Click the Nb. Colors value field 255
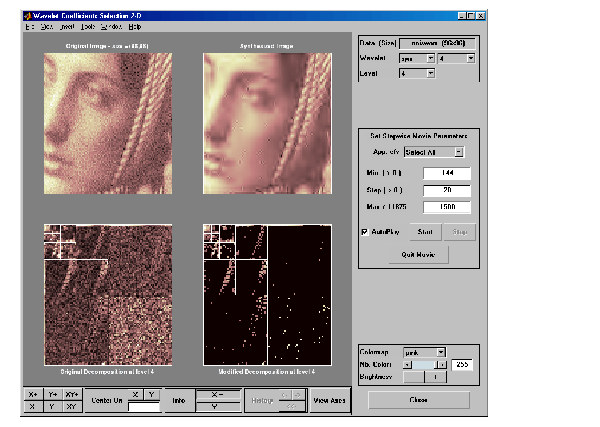Image resolution: width=600 pixels, height=427 pixels. click(x=462, y=365)
